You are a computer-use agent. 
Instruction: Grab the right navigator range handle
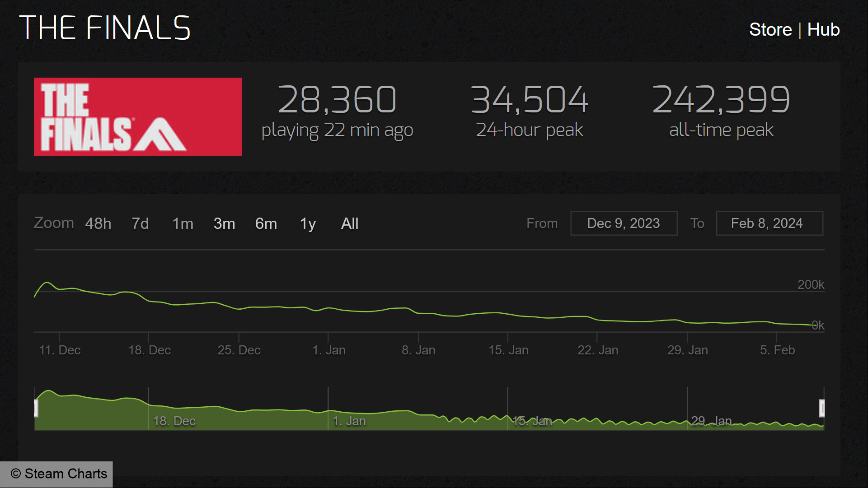[822, 408]
